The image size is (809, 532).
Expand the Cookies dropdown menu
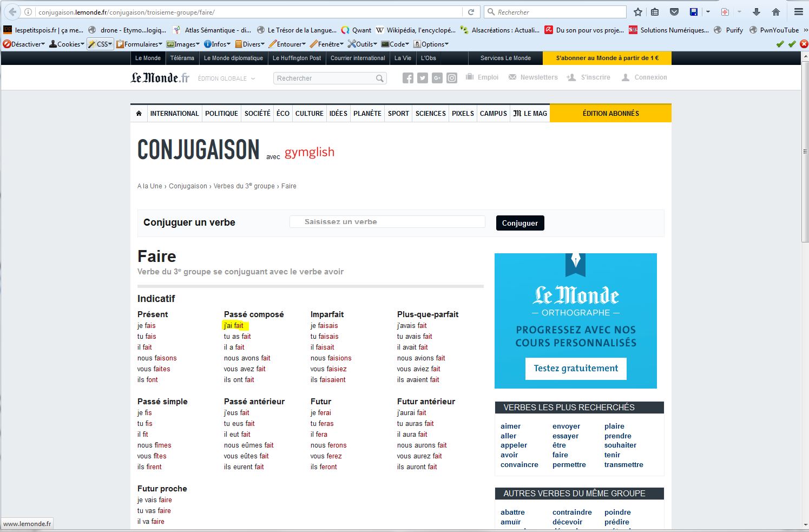point(67,44)
